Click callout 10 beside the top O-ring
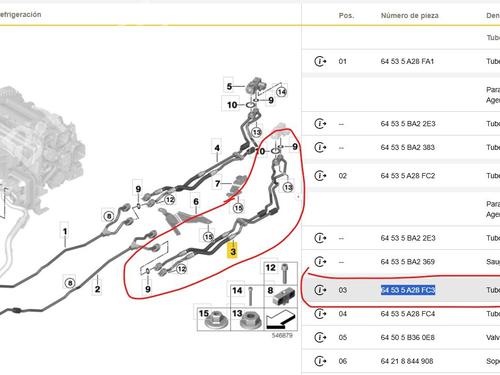Viewport: 500px width, 375px height. 232,105
